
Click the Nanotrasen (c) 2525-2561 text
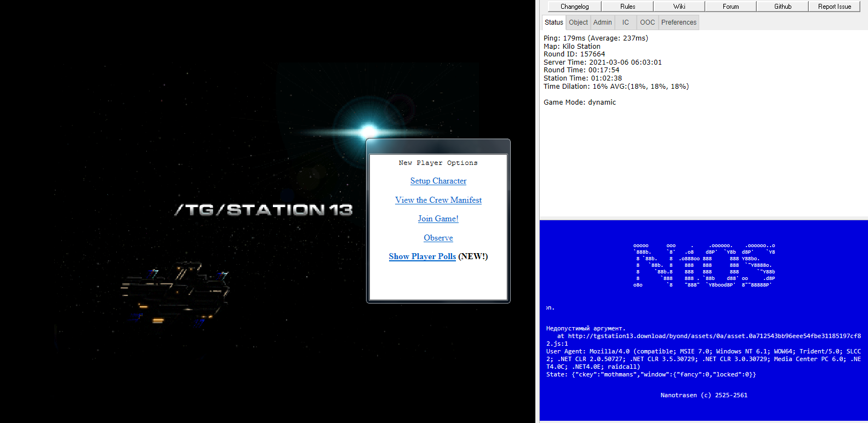[704, 395]
